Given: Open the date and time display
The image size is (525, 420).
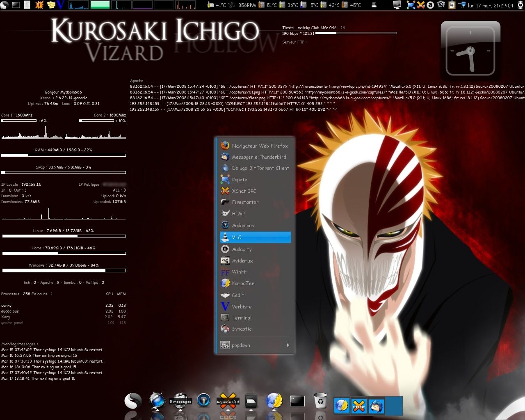Looking at the screenshot, I should tap(491, 5).
